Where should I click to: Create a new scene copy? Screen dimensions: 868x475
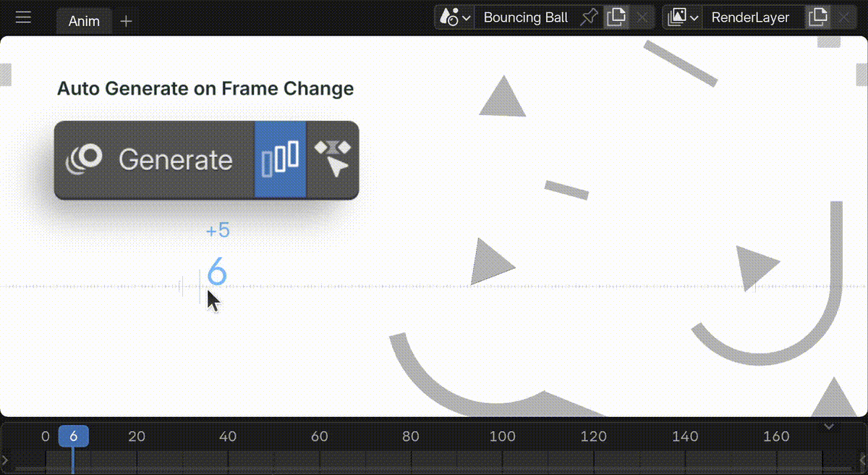coord(616,17)
